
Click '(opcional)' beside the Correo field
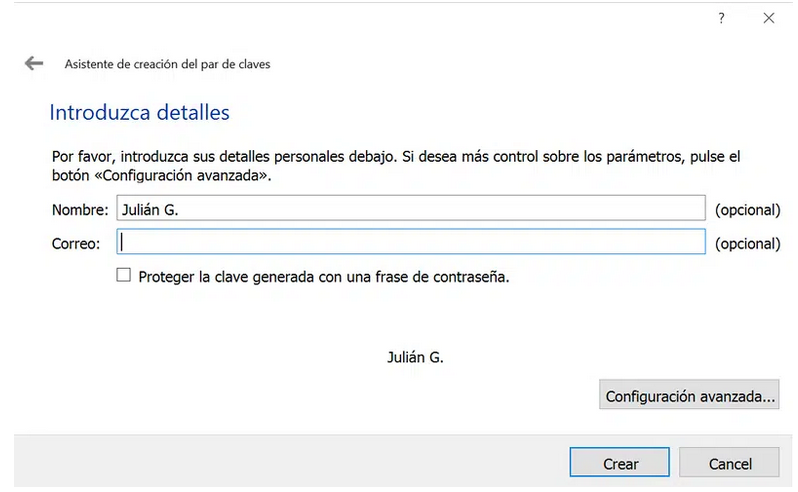(x=747, y=243)
